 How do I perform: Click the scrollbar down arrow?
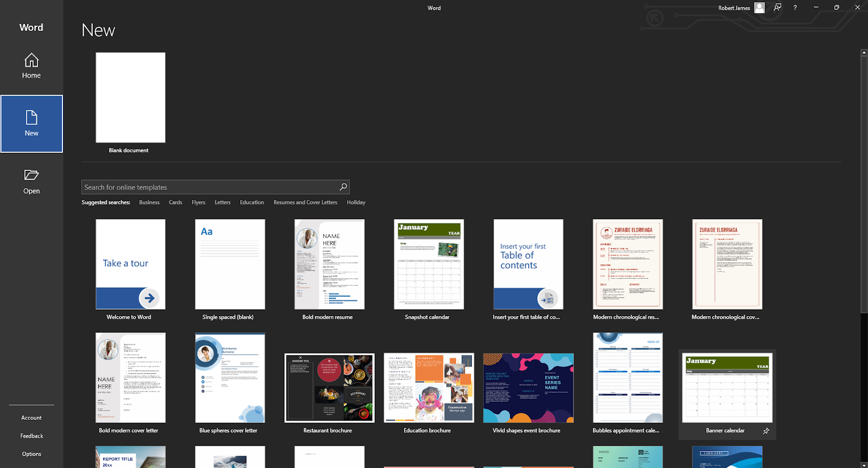pos(864,465)
